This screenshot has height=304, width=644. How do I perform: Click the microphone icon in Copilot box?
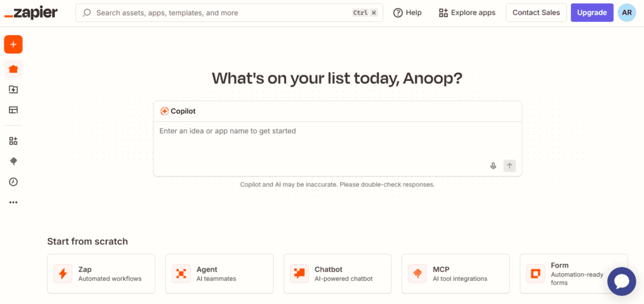[493, 166]
